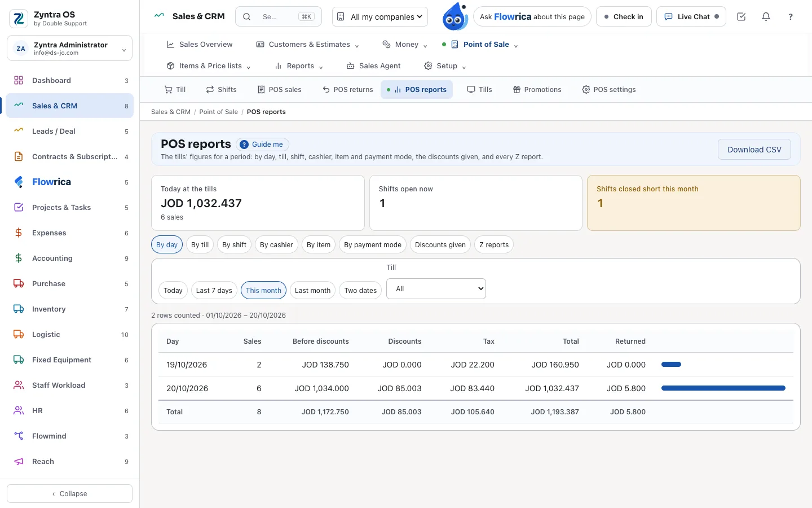Switch to the Promotions tab
This screenshot has width=812, height=508.
537,89
